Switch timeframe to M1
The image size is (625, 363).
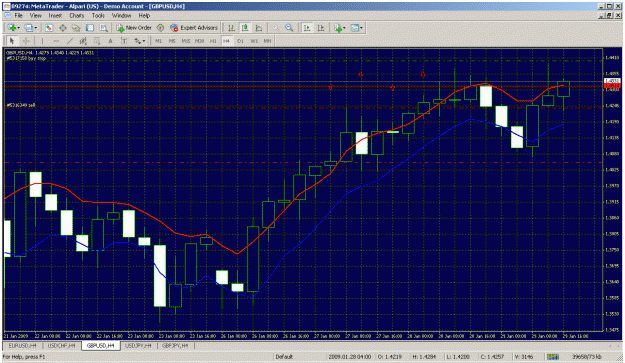point(158,41)
